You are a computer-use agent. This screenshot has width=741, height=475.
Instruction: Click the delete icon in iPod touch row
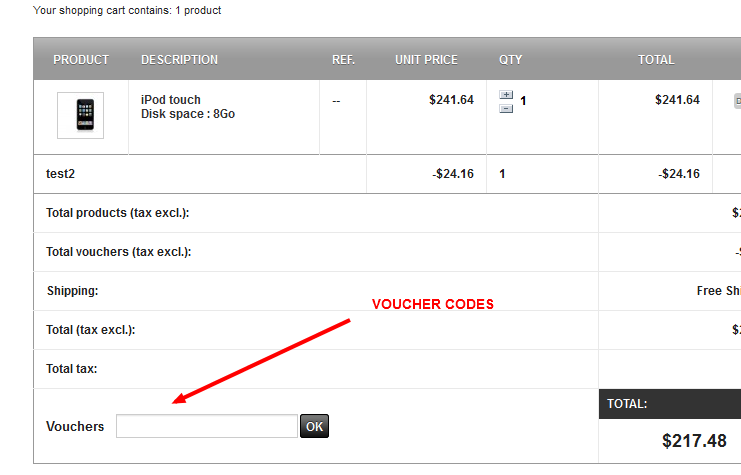click(x=737, y=101)
